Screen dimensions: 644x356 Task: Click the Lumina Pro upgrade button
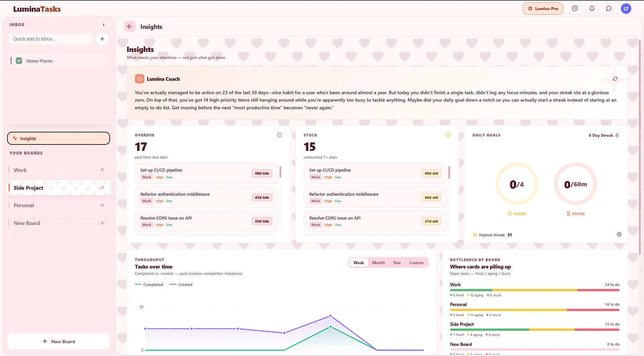pyautogui.click(x=543, y=9)
